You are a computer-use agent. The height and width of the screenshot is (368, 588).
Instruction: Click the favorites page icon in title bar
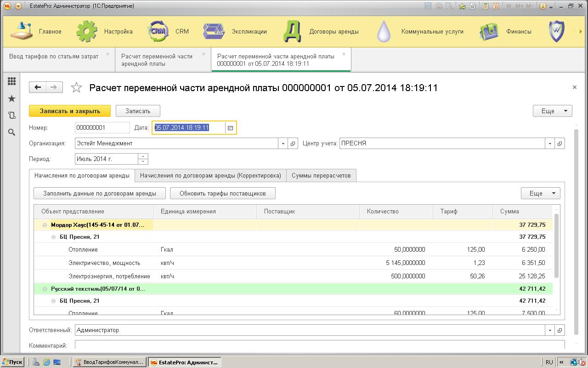coord(474,6)
